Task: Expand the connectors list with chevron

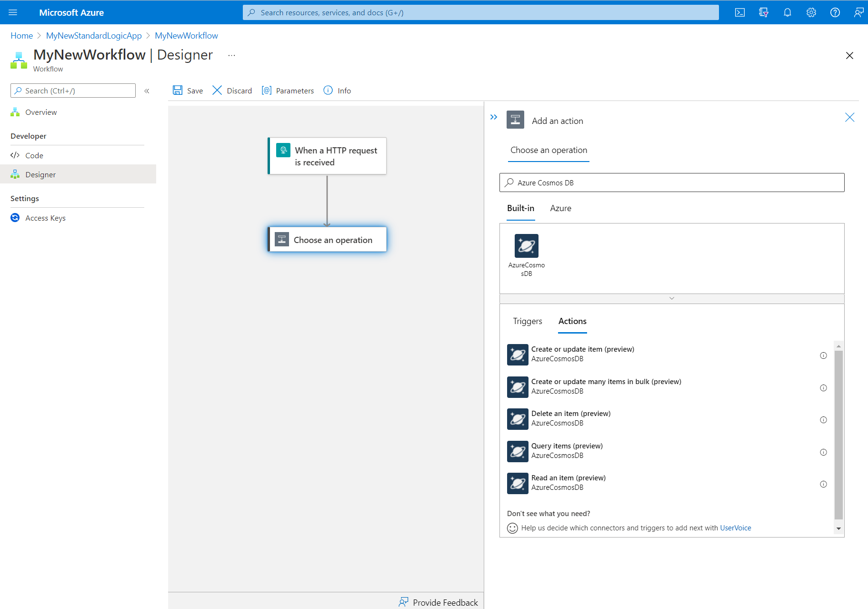Action: [672, 298]
